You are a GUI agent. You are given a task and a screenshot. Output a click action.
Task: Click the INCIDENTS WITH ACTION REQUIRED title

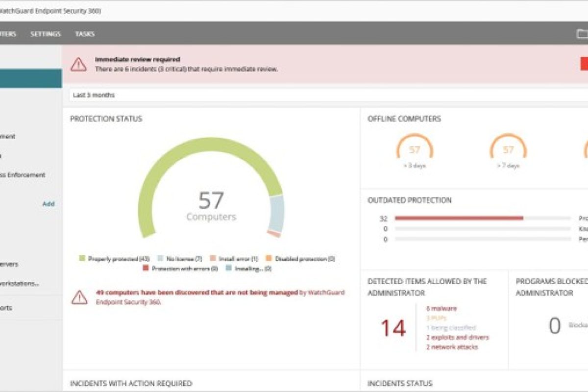point(131,383)
